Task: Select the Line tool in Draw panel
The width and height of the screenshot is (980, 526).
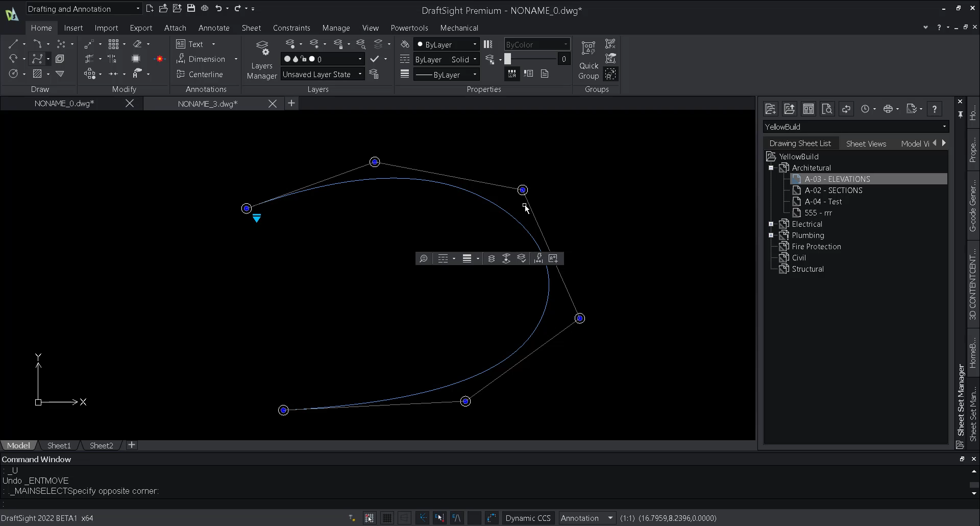Action: click(14, 43)
